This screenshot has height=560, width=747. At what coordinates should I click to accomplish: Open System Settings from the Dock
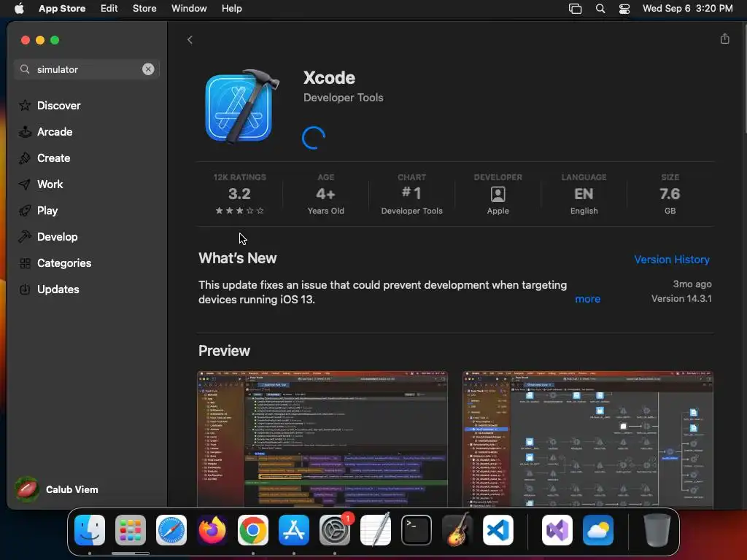[335, 530]
